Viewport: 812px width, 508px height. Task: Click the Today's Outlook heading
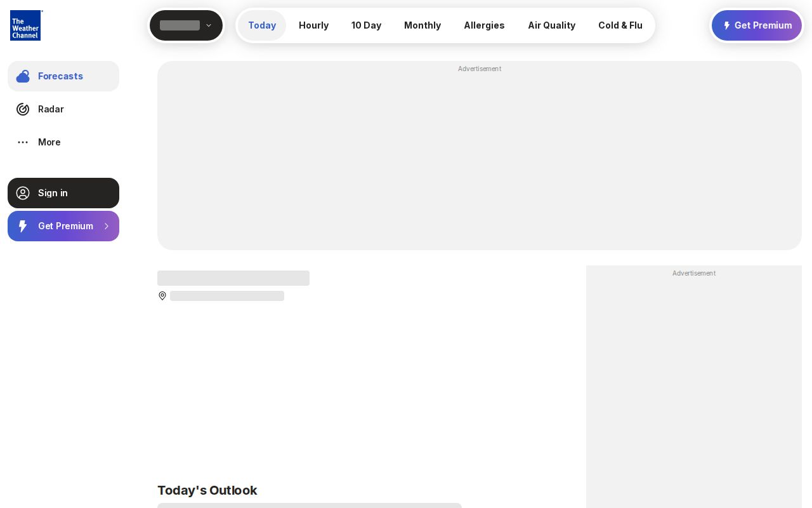tap(207, 490)
